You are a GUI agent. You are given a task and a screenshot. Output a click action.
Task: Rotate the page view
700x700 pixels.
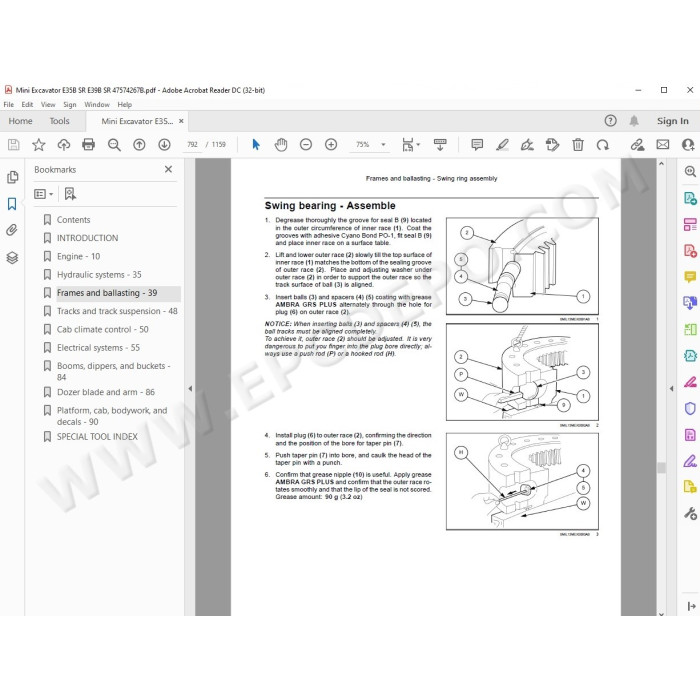tap(603, 145)
